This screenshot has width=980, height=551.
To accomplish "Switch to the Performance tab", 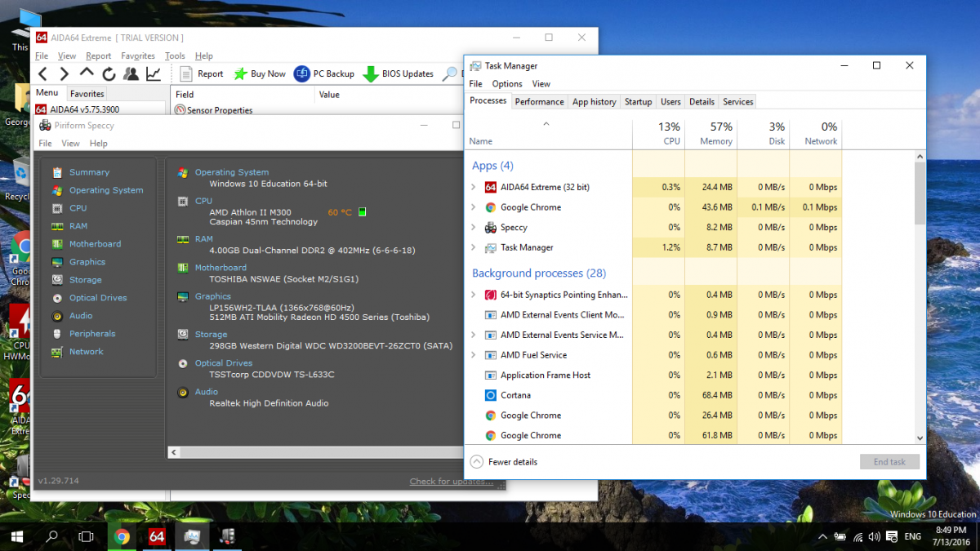I will click(539, 102).
